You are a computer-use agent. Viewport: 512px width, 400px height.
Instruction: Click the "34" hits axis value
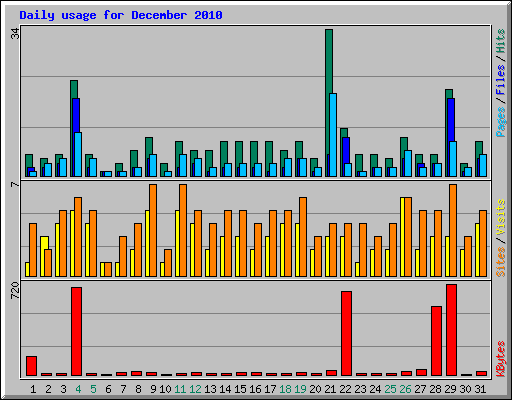[x=15, y=33]
